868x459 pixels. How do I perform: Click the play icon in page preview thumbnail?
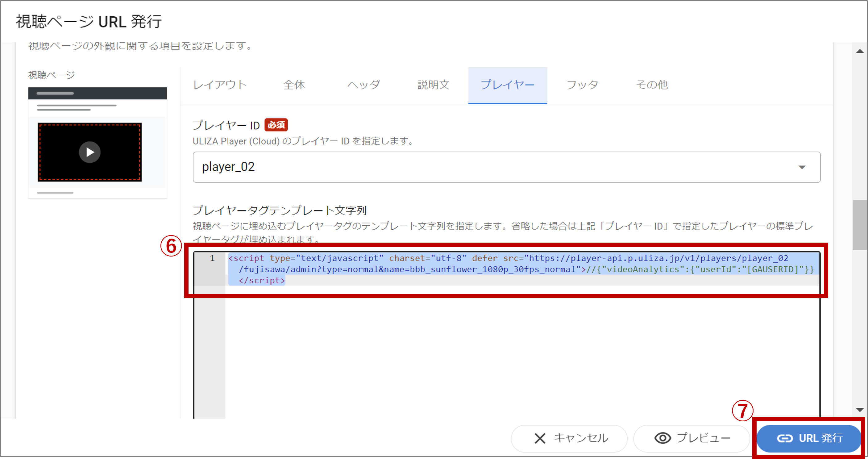click(x=89, y=152)
